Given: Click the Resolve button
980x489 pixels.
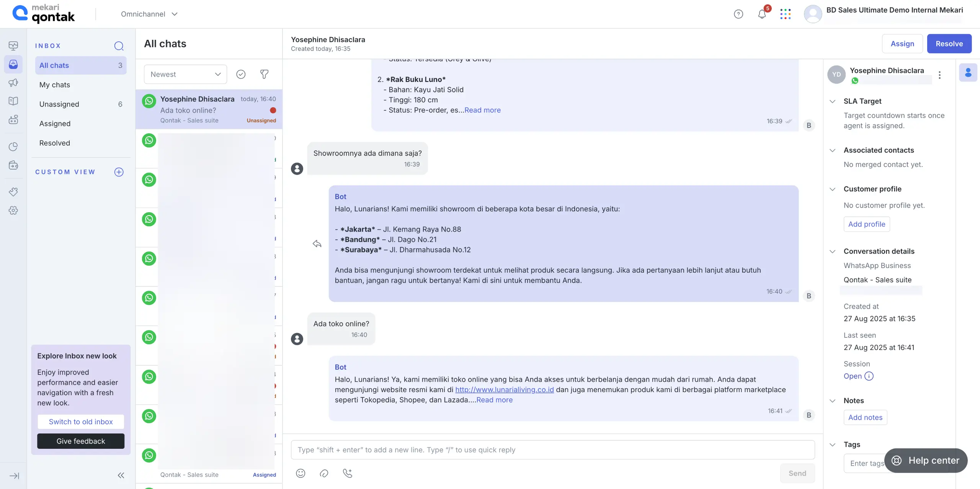Looking at the screenshot, I should coord(949,44).
